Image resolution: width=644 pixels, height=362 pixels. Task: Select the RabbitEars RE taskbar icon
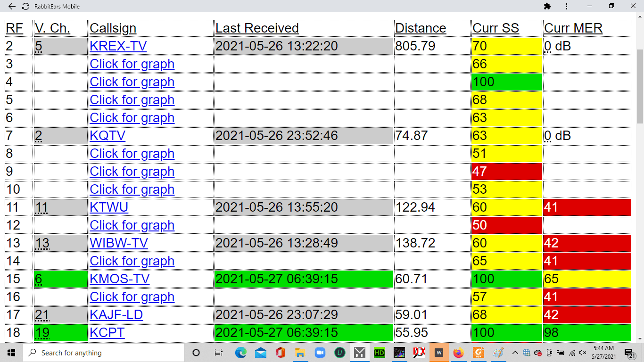pos(360,353)
